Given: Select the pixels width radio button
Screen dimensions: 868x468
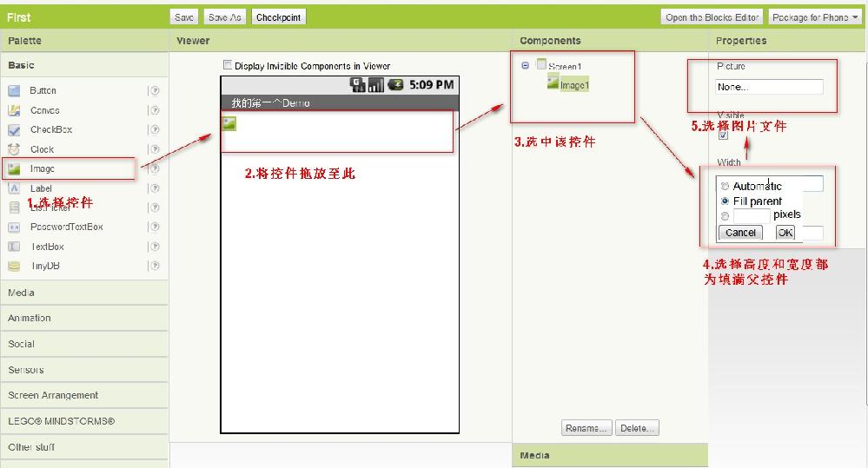Looking at the screenshot, I should pos(725,215).
